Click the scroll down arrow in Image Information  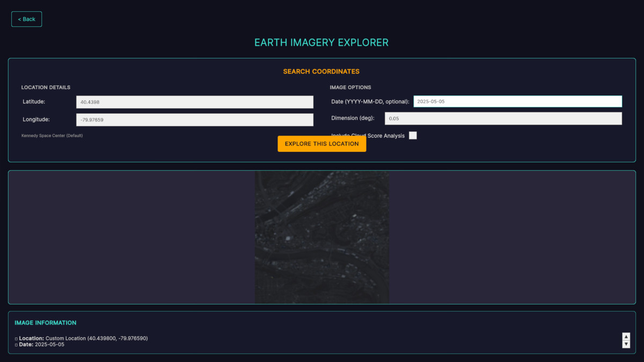[626, 344]
